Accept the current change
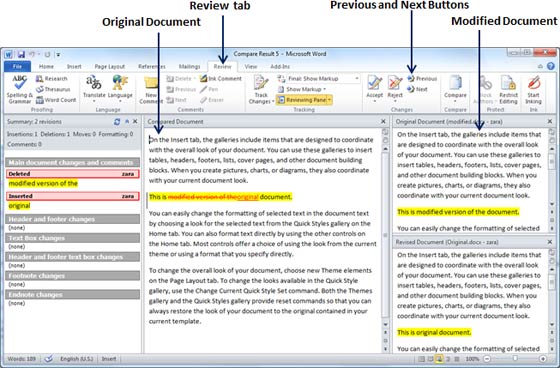560x368 pixels. [x=374, y=89]
